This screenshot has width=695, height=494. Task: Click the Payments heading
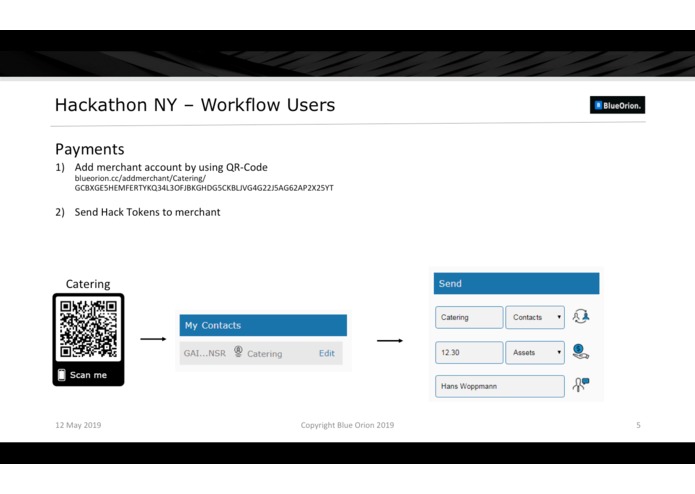(90, 149)
